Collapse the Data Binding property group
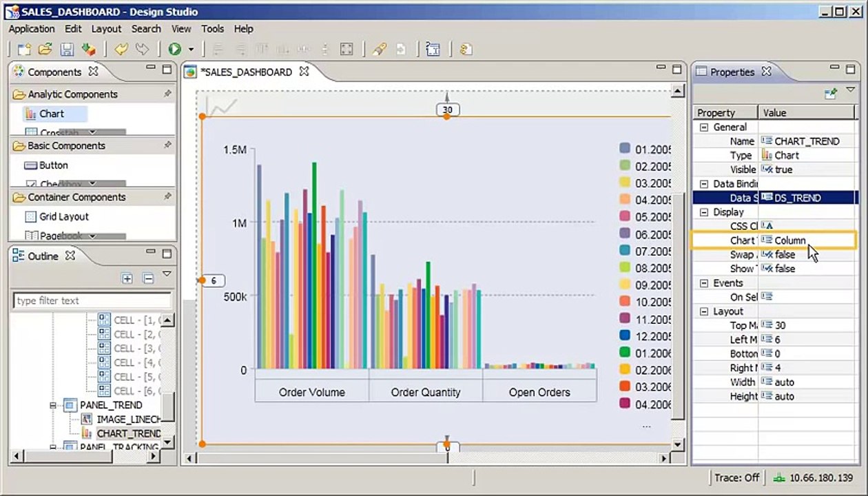The height and width of the screenshot is (496, 868). click(704, 184)
